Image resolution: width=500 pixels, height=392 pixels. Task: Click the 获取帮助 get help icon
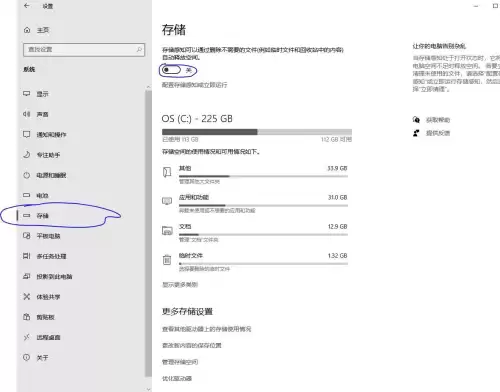pyautogui.click(x=416, y=120)
